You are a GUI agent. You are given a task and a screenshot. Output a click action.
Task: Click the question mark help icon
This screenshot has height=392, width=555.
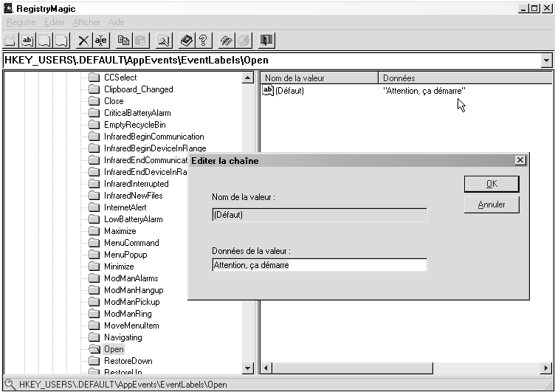(204, 41)
